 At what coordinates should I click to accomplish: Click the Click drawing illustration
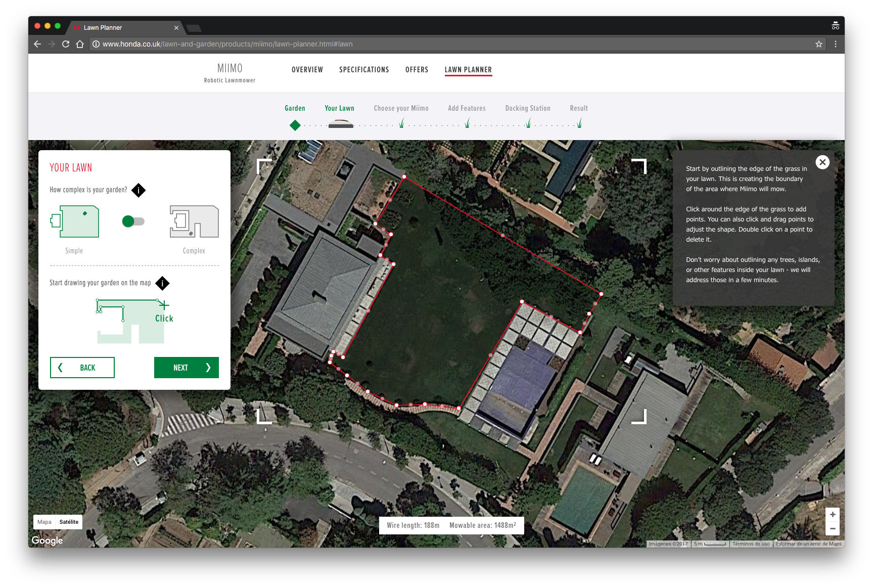pyautogui.click(x=134, y=321)
